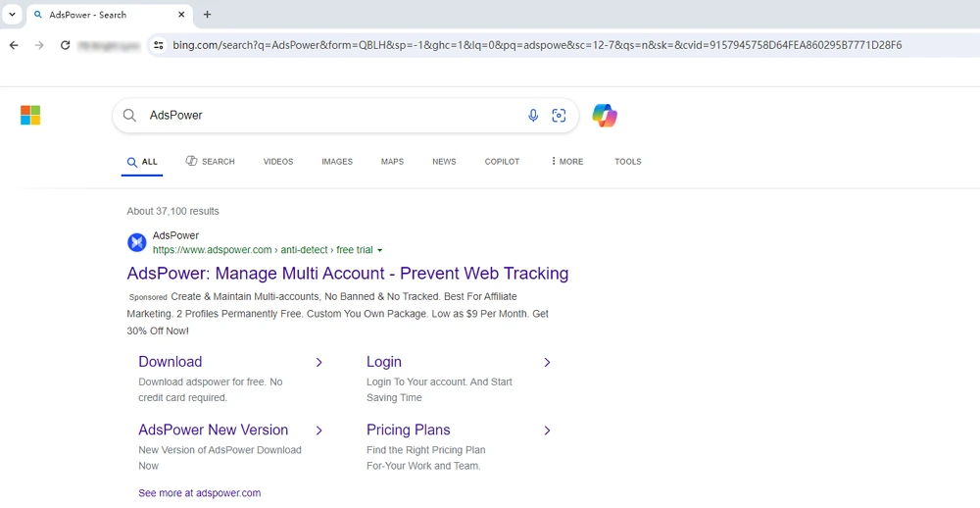Switch to the MAPS tab
The height and width of the screenshot is (508, 980).
pyautogui.click(x=393, y=162)
